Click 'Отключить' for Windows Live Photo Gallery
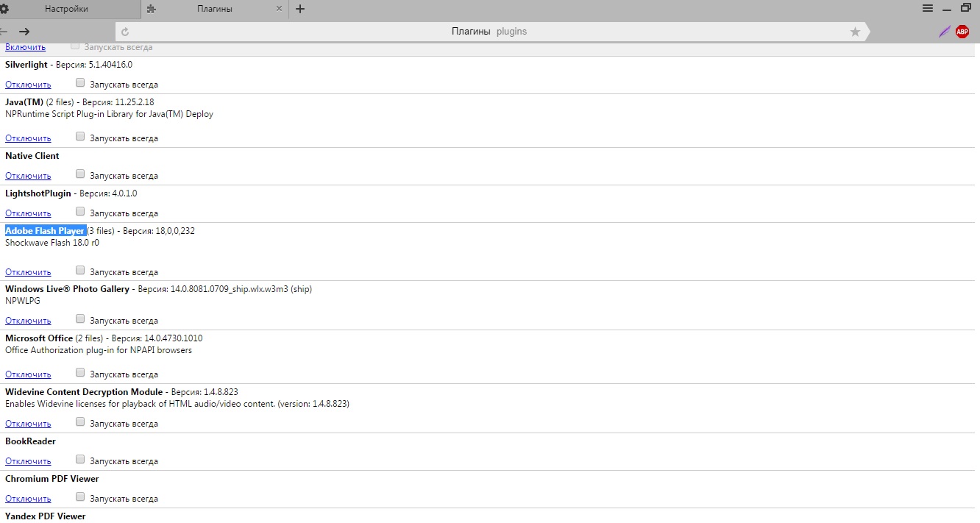Image resolution: width=980 pixels, height=523 pixels. 28,321
